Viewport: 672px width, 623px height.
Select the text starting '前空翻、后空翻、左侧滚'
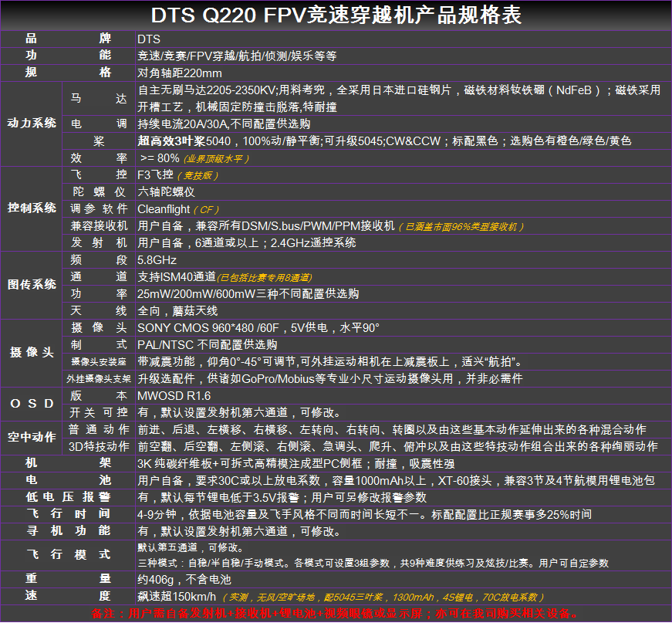(x=397, y=446)
